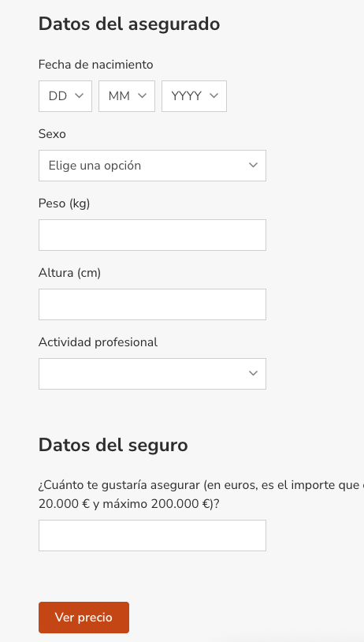Click the Ver precio button
364x642 pixels.
coord(84,618)
